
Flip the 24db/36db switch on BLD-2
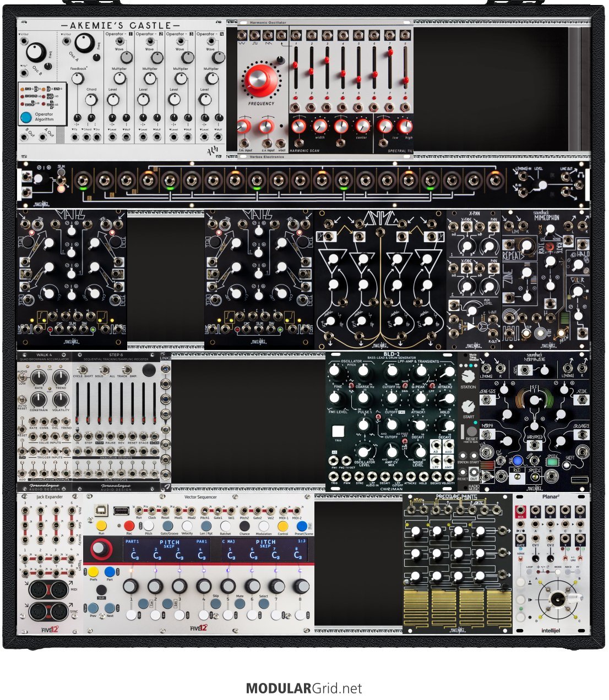pos(406,385)
